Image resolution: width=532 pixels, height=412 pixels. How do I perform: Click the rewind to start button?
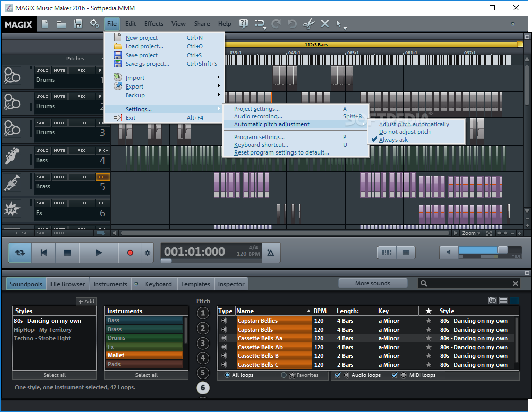[44, 253]
